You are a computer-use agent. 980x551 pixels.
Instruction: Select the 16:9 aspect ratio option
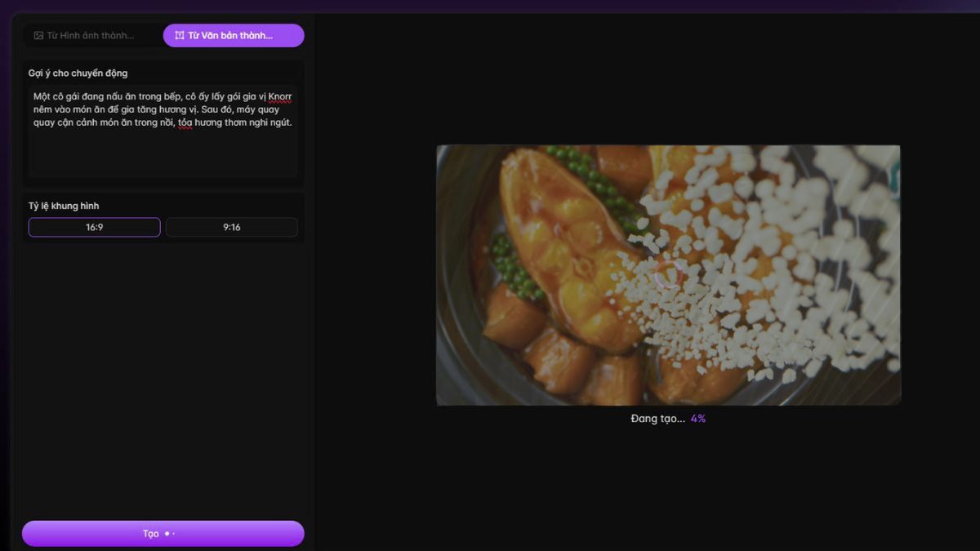(x=93, y=227)
